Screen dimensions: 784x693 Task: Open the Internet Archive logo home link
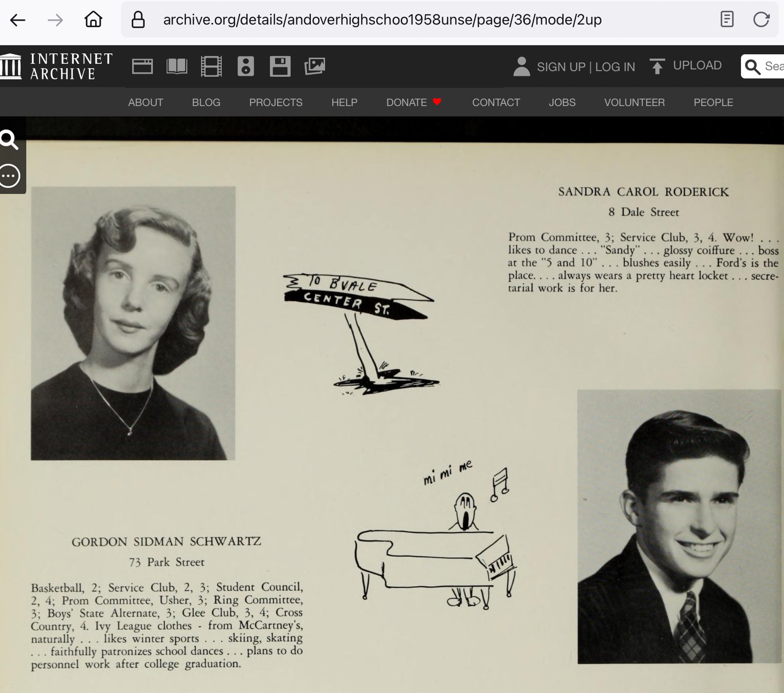coord(56,66)
